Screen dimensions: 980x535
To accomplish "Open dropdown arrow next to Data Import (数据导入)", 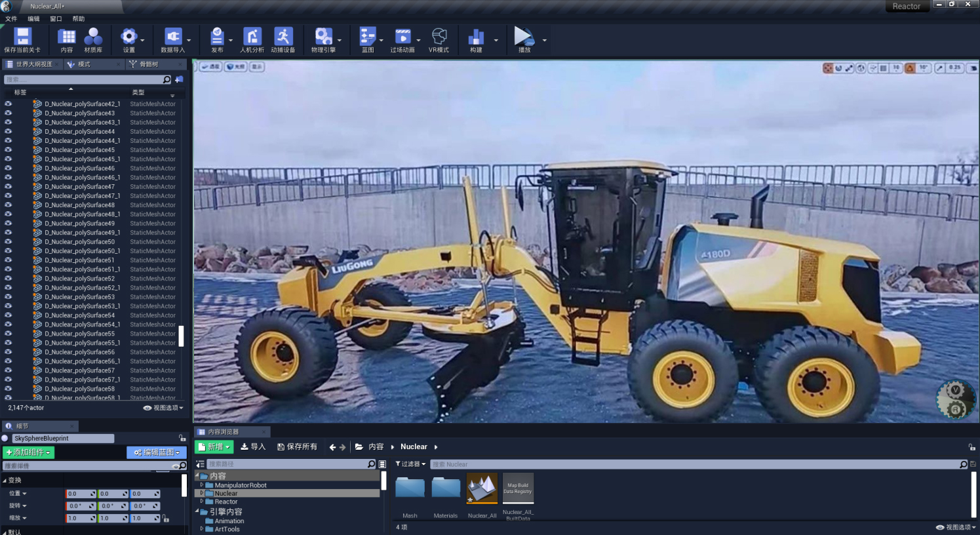I will pyautogui.click(x=189, y=40).
